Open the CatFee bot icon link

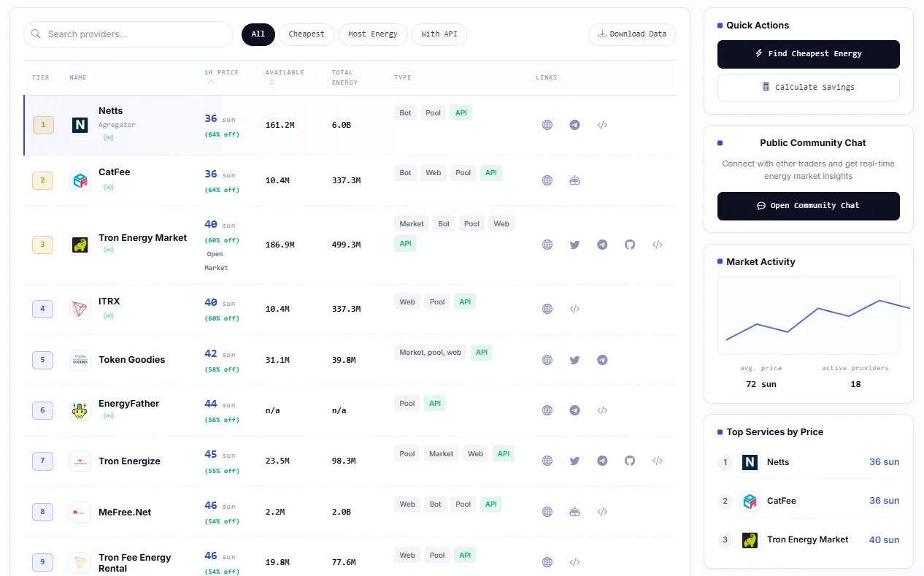(575, 180)
